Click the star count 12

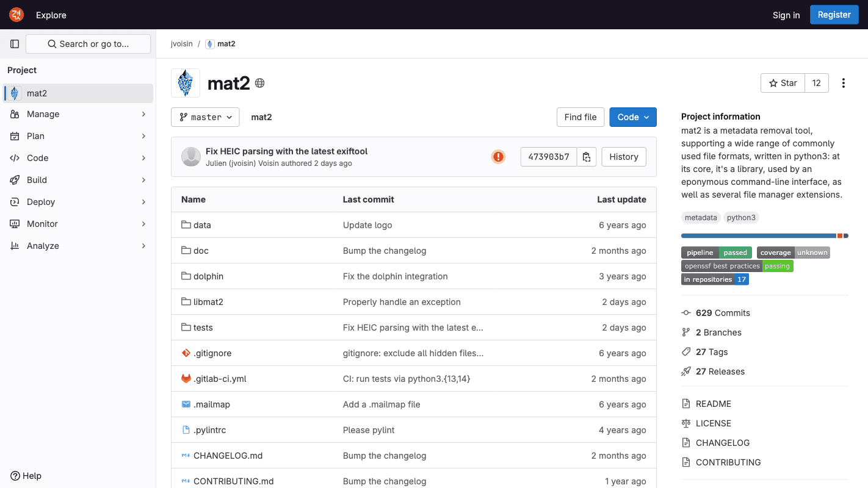[x=817, y=83]
